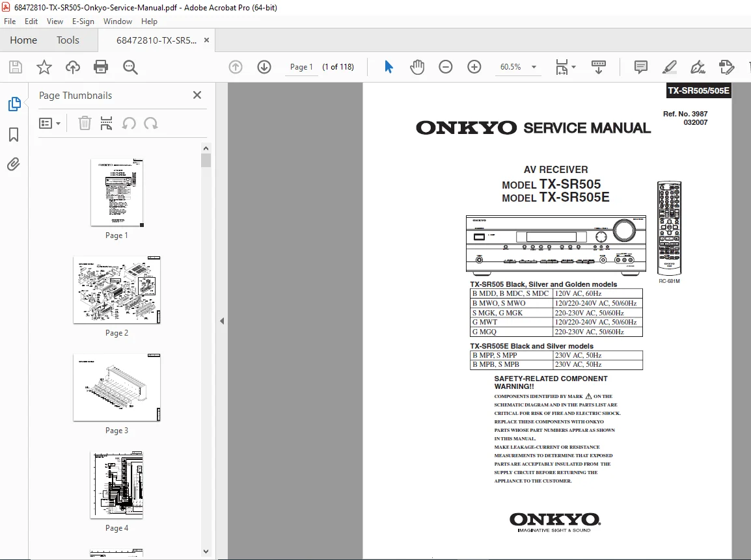Click the "Page 2" thumbnail label

[117, 333]
